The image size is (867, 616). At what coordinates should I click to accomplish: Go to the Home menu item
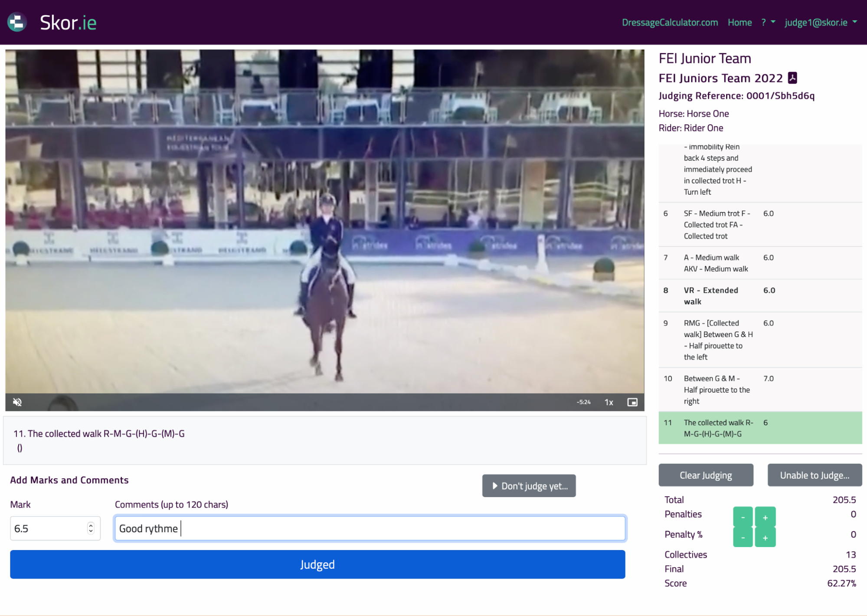click(x=739, y=23)
